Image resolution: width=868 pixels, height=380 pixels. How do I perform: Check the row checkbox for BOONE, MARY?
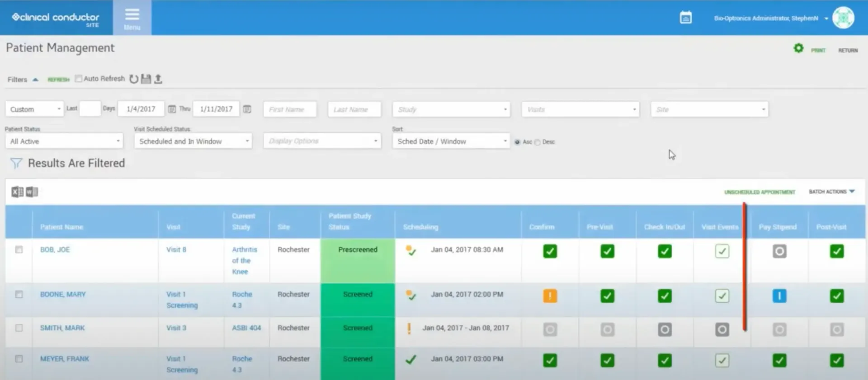[x=19, y=294]
